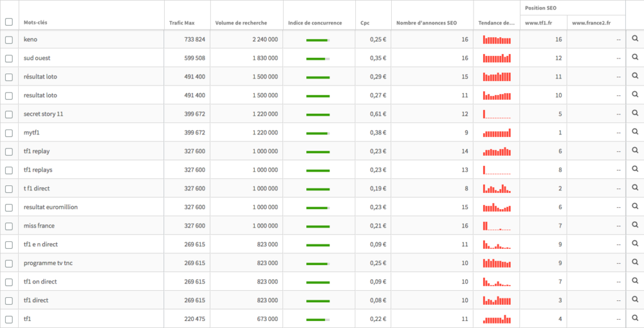Click Trafic Max value '220 475'
644x328 pixels.
[195, 319]
